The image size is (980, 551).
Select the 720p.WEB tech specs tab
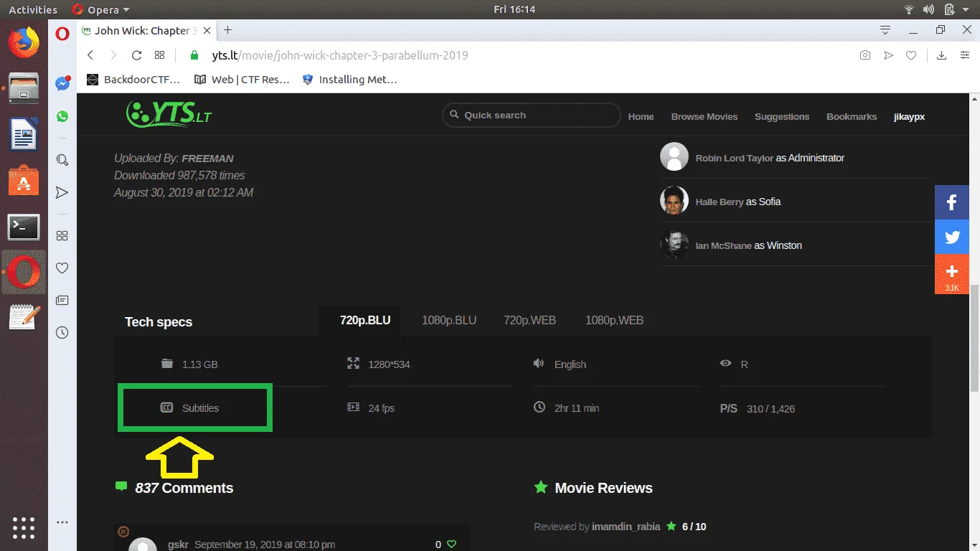529,320
